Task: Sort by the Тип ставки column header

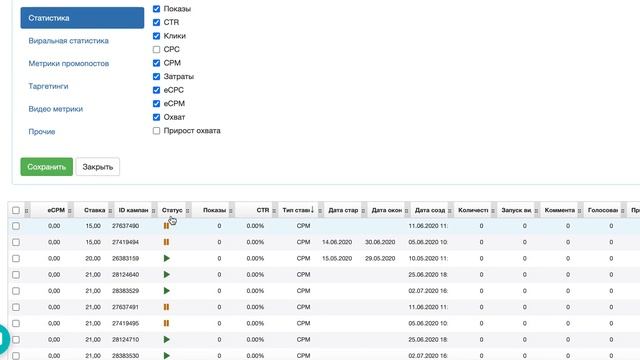Action: [x=296, y=210]
